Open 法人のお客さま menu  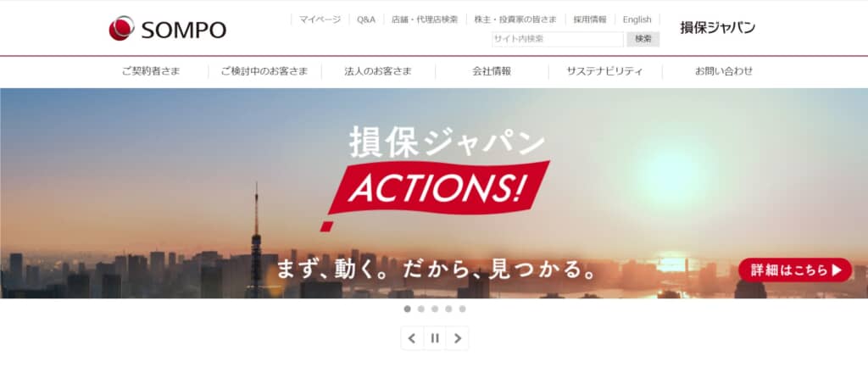(x=378, y=71)
